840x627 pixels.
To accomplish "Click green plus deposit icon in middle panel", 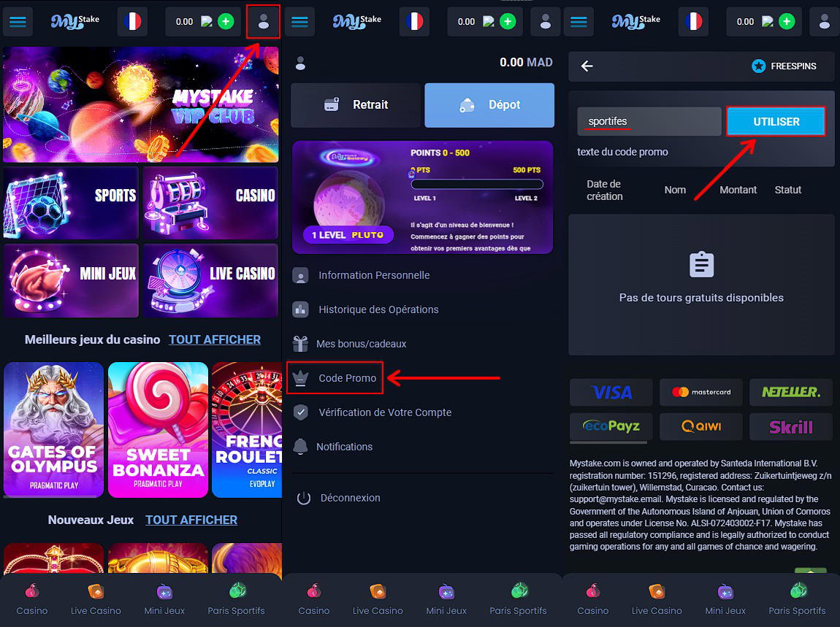I will pyautogui.click(x=508, y=22).
